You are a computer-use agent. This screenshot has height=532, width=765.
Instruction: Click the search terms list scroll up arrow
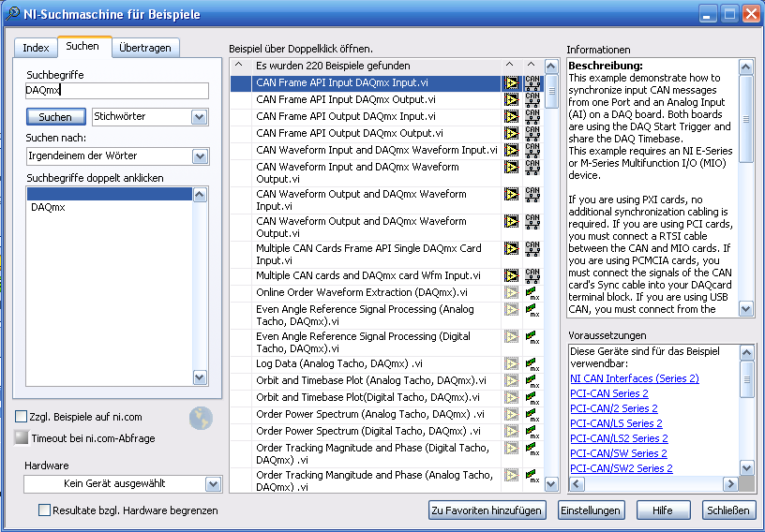tap(200, 195)
